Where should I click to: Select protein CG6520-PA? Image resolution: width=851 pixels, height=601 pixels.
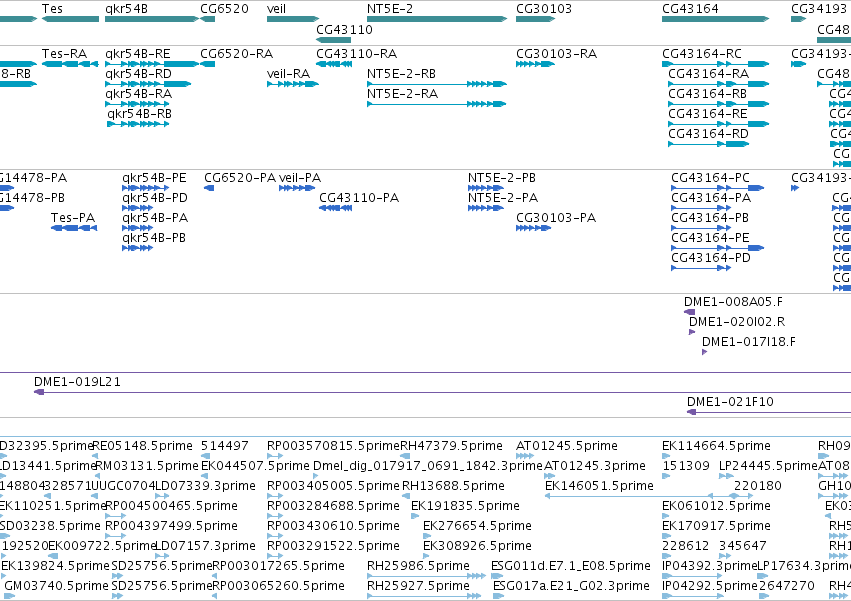point(209,188)
